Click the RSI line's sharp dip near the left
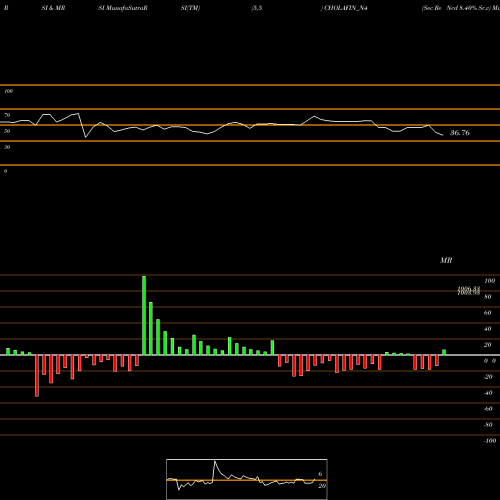 [86, 137]
